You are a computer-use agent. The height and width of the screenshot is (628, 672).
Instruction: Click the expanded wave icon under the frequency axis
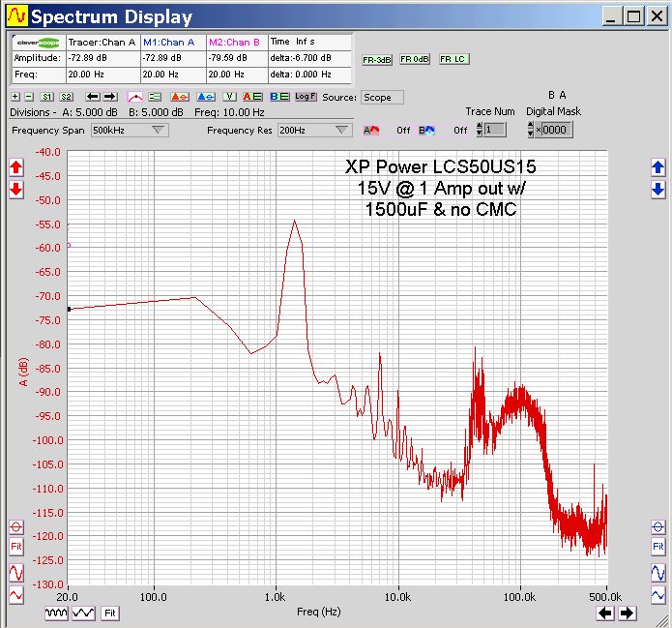click(x=83, y=613)
